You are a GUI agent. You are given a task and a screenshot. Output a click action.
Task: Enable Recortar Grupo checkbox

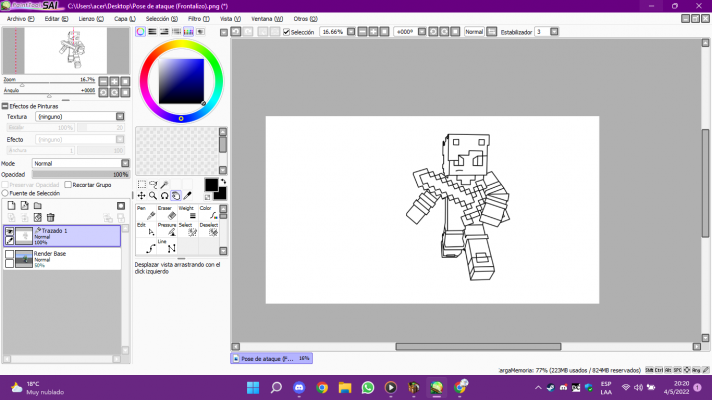[68, 184]
